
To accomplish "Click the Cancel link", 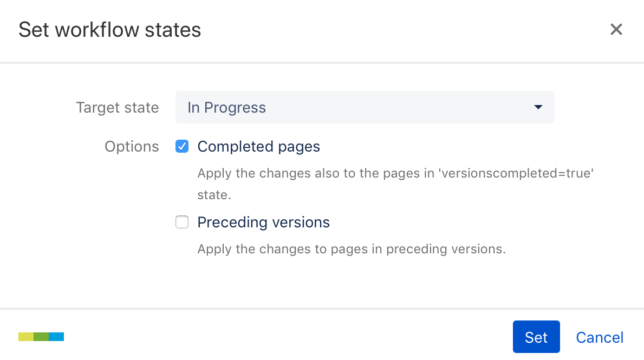I will point(600,337).
